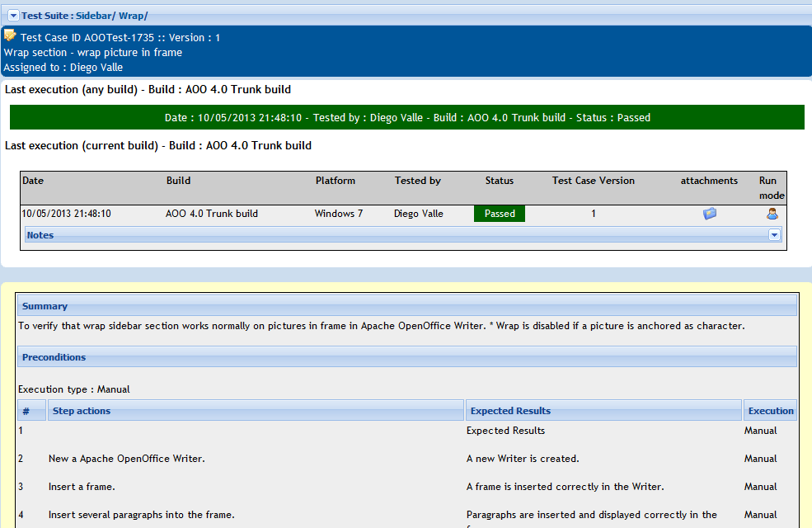
Task: Click the Tested by column header
Action: [418, 181]
